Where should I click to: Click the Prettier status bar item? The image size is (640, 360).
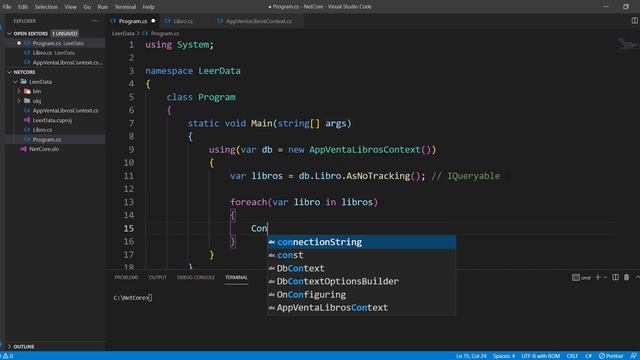click(611, 356)
